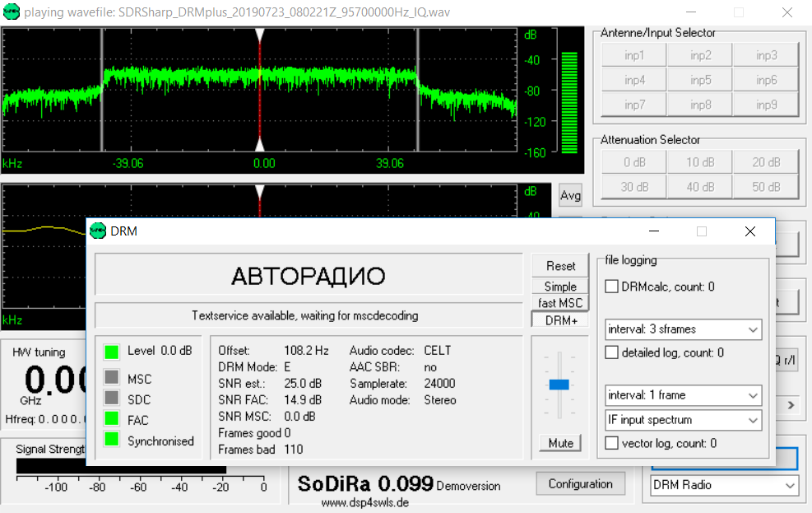Set attenuation to 30 dB
812x513 pixels.
(x=633, y=187)
